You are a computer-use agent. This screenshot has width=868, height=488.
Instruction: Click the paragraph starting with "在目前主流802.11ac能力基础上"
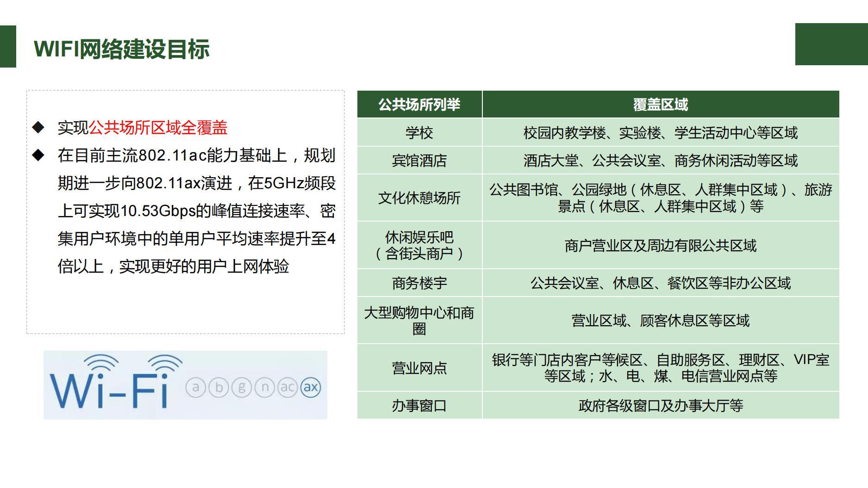tap(197, 211)
